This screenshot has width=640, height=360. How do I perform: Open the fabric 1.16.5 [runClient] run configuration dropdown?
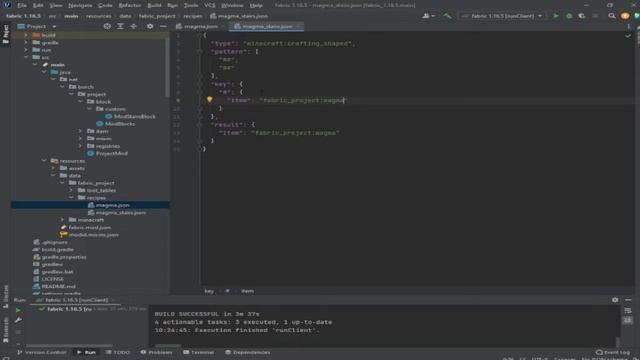(x=503, y=16)
